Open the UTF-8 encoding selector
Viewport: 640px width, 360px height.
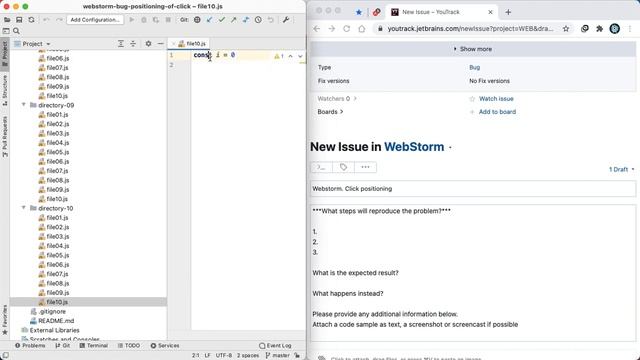coord(224,356)
